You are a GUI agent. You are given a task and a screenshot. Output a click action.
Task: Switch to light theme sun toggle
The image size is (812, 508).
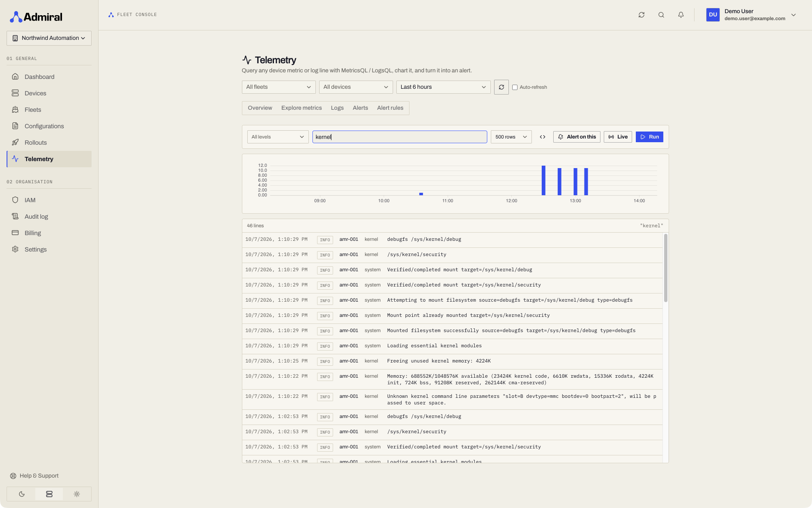coord(77,494)
